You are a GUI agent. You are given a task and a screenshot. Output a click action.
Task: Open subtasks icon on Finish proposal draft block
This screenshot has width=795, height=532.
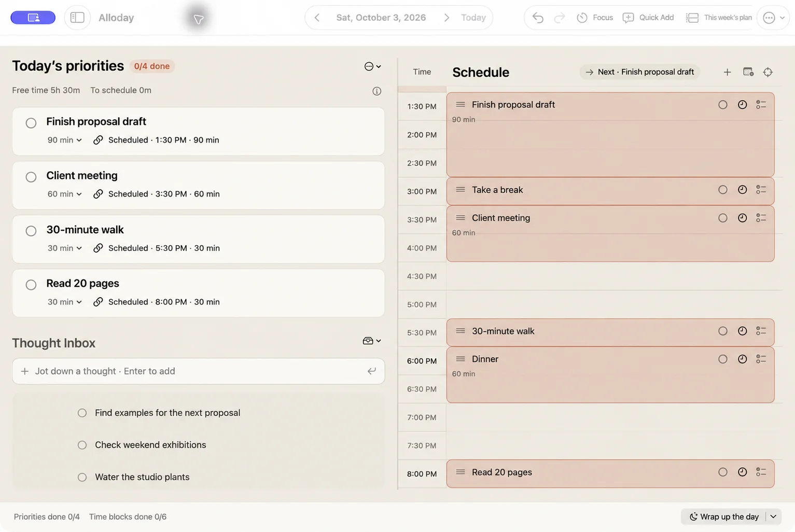(x=761, y=105)
